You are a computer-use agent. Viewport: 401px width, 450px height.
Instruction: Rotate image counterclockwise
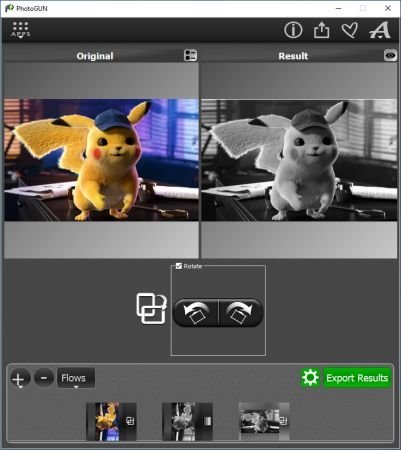[196, 313]
